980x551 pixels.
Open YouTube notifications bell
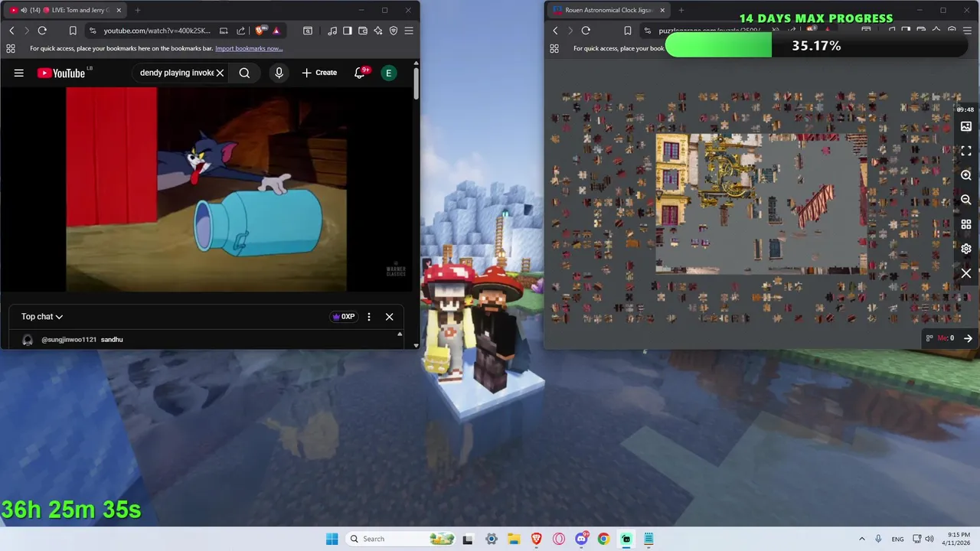(x=360, y=73)
